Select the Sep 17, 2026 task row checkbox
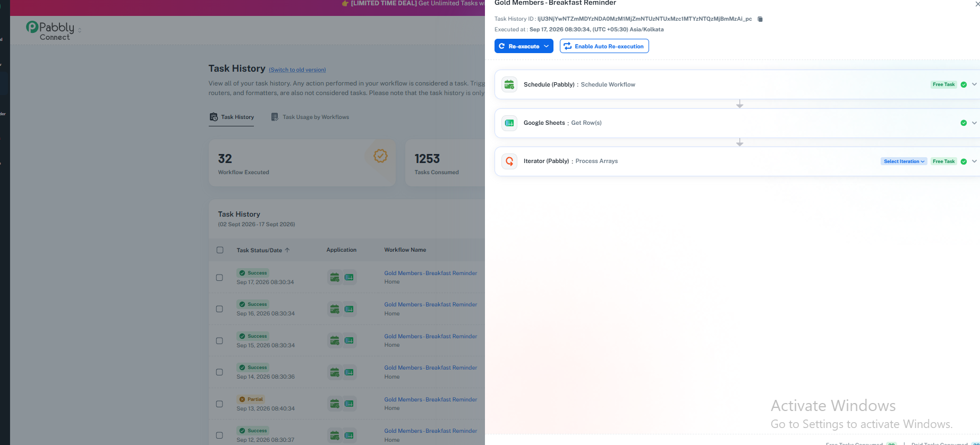The width and height of the screenshot is (980, 445). (x=219, y=277)
